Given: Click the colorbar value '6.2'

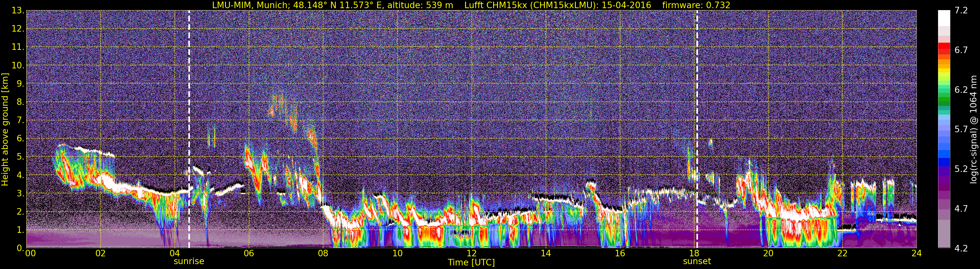Looking at the screenshot, I should click(x=961, y=90).
